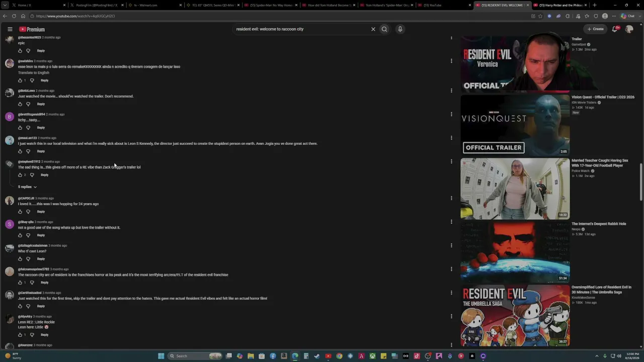Open the Vision Quest Official Trailer title link
Viewport: 644px width, 362px height.
pos(603,97)
